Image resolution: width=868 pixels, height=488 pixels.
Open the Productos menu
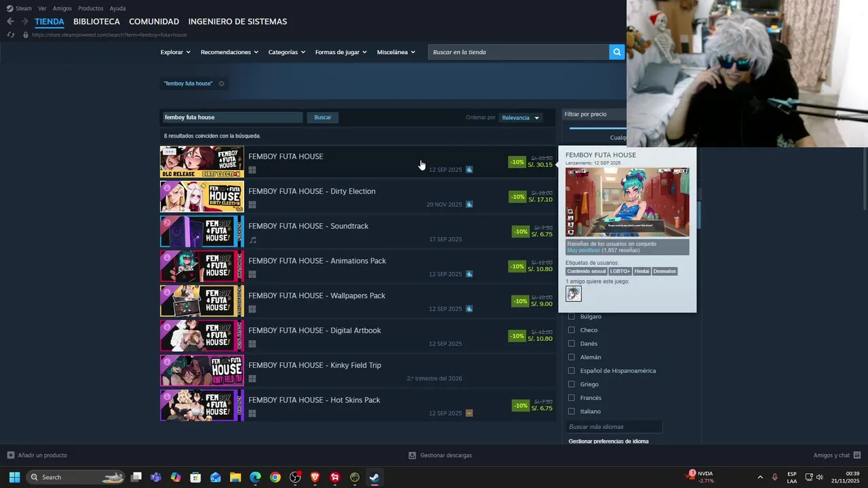tap(91, 8)
